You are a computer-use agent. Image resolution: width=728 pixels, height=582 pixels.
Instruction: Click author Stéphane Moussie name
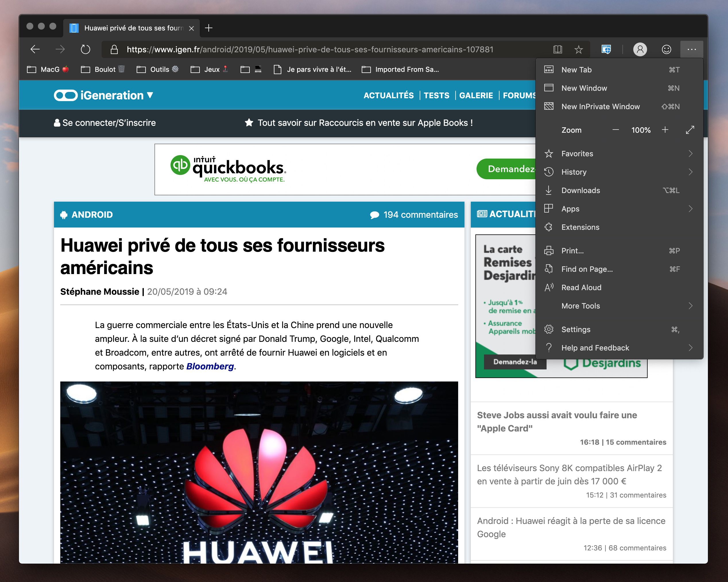pos(100,291)
